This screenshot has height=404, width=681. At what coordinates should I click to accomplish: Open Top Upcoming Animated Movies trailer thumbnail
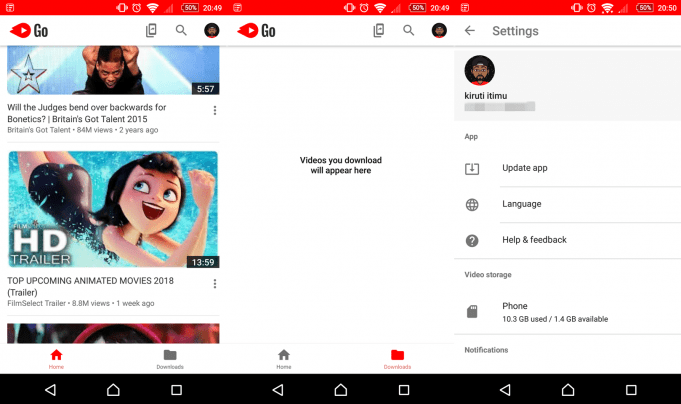[113, 209]
